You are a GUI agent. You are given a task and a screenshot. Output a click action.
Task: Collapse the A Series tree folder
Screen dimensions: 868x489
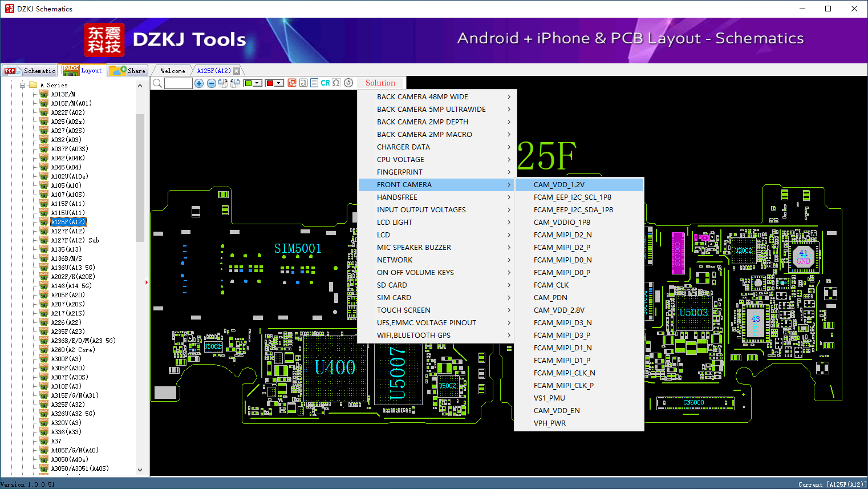[x=23, y=85]
